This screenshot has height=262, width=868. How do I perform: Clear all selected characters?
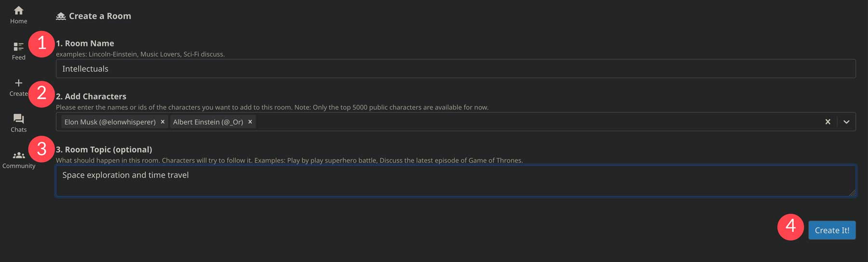coord(827,122)
